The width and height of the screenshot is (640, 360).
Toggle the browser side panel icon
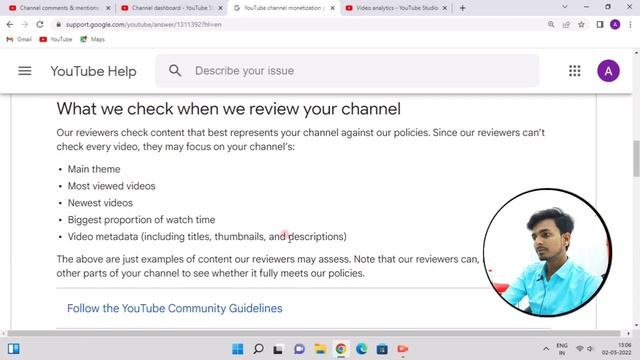point(600,24)
